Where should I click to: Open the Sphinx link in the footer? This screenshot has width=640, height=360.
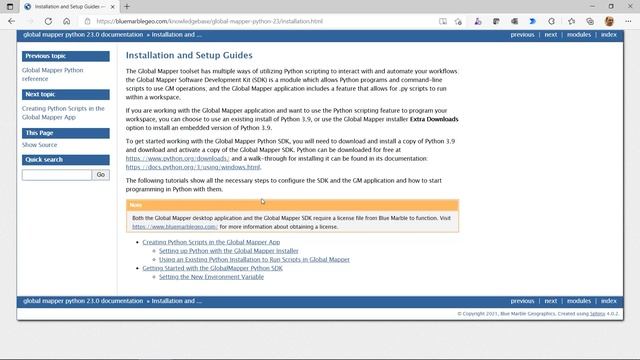click(x=598, y=314)
